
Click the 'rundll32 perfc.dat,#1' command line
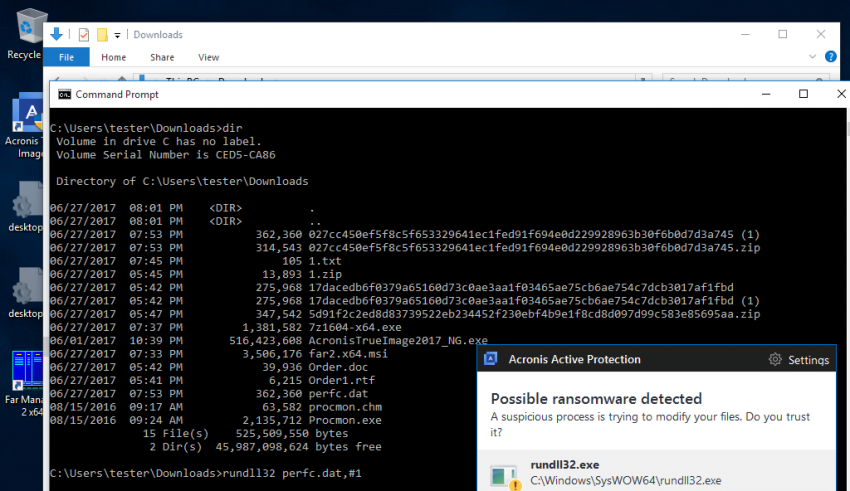(x=292, y=473)
